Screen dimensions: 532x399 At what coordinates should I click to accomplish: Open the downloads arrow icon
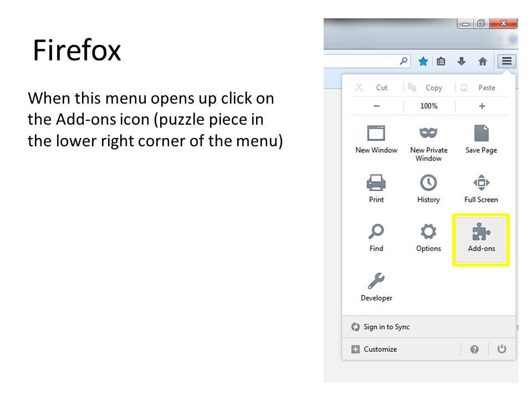click(462, 62)
